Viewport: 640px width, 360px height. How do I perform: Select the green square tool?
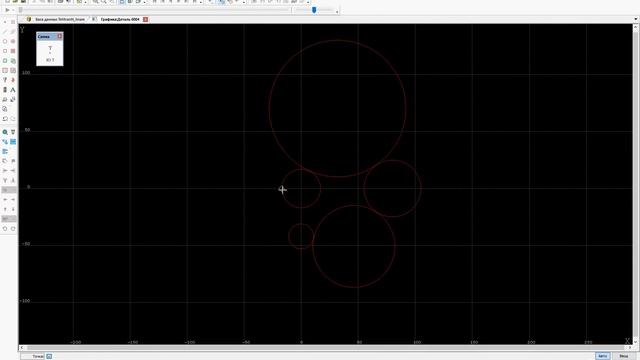(x=5, y=61)
